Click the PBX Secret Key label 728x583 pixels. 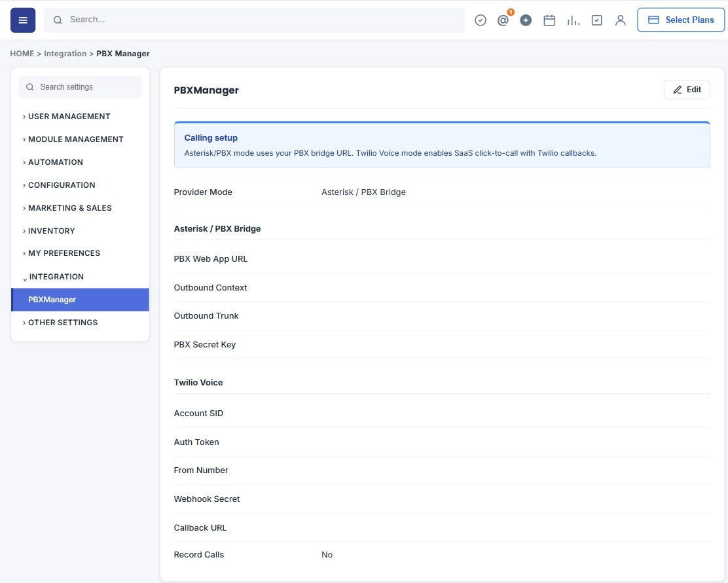(205, 344)
